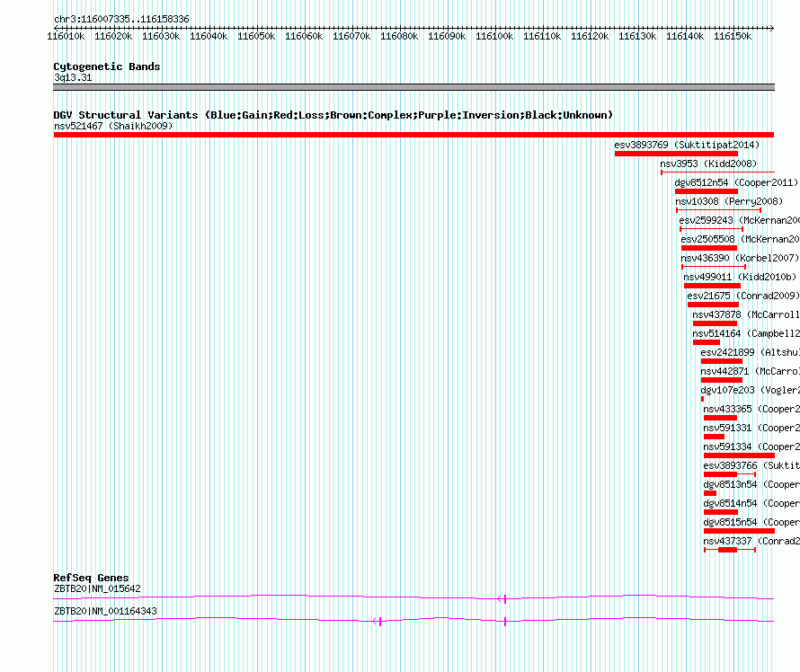Screen dimensions: 800x672
Task: Click the left magenta exon arrow on NM_001164343
Action: (378, 622)
